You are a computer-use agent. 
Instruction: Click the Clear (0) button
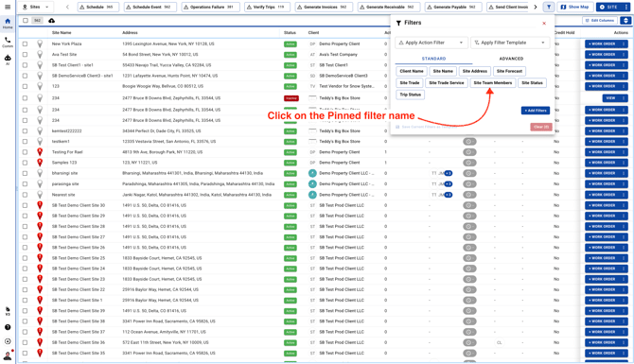541,127
